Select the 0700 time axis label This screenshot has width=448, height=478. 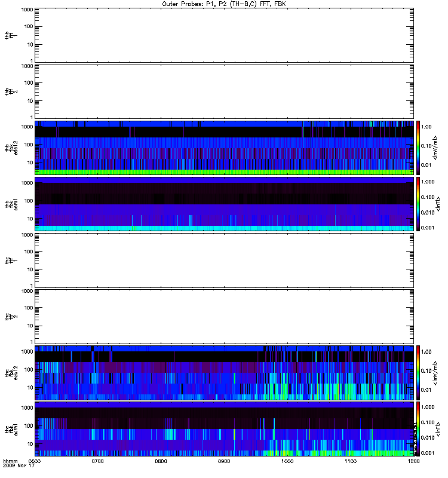coord(98,461)
